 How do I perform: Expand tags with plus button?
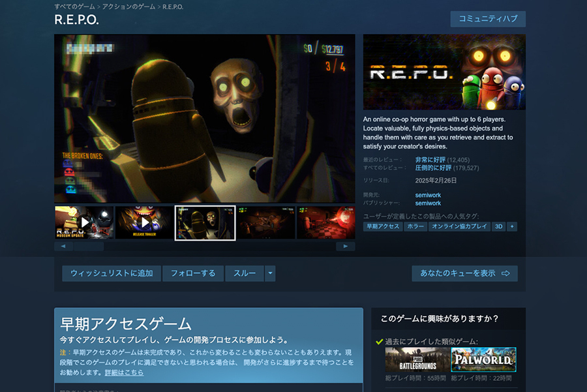[512, 226]
